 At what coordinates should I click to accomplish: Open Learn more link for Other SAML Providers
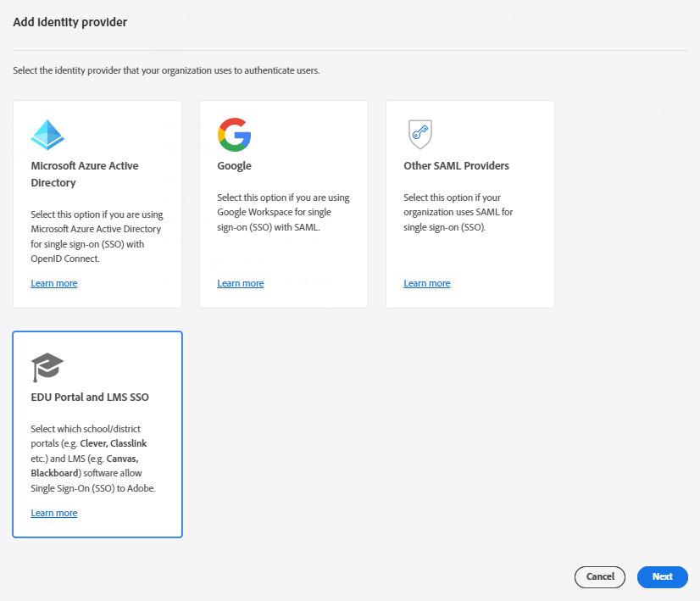[427, 283]
